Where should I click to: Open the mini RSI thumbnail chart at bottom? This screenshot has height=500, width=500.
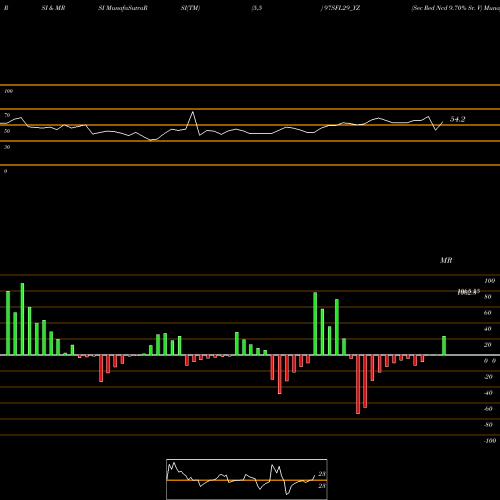coord(247,479)
